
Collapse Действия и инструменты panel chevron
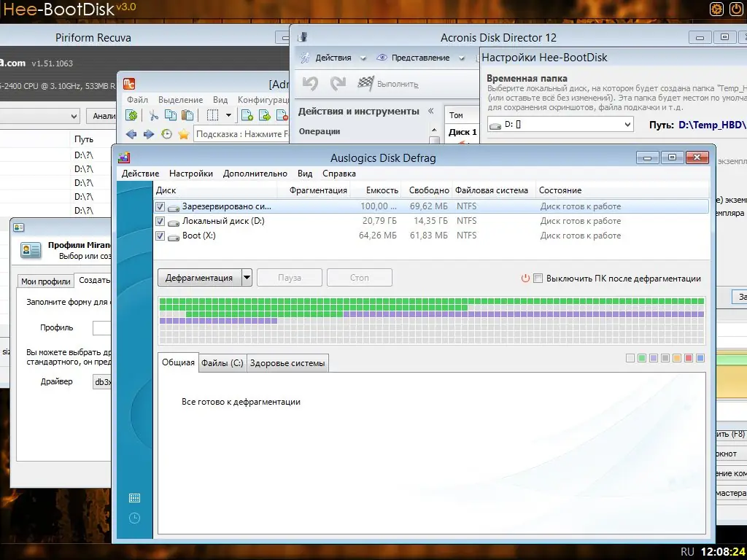(x=430, y=111)
